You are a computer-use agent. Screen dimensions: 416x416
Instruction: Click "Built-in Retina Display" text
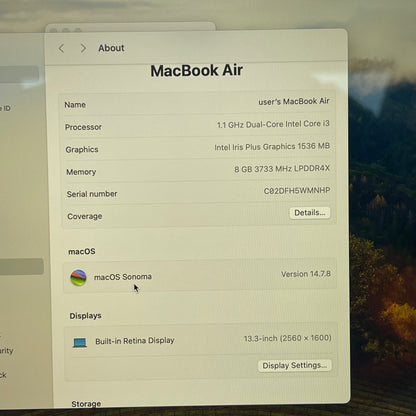click(x=135, y=341)
